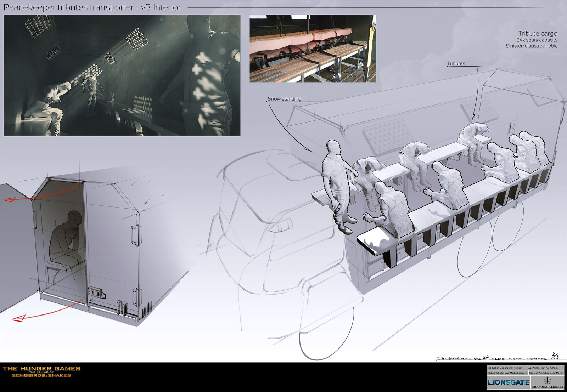Open the dark interior render thumbnail
The height and width of the screenshot is (392, 567).
pos(122,75)
